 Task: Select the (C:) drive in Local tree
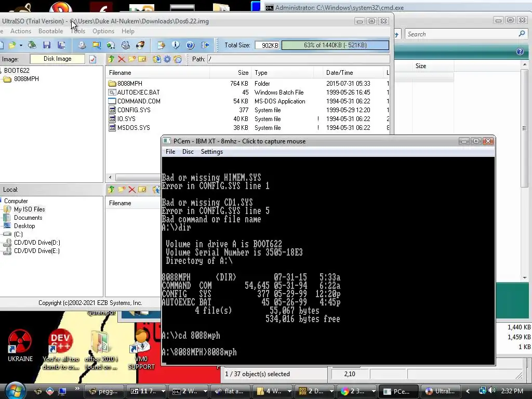click(18, 234)
